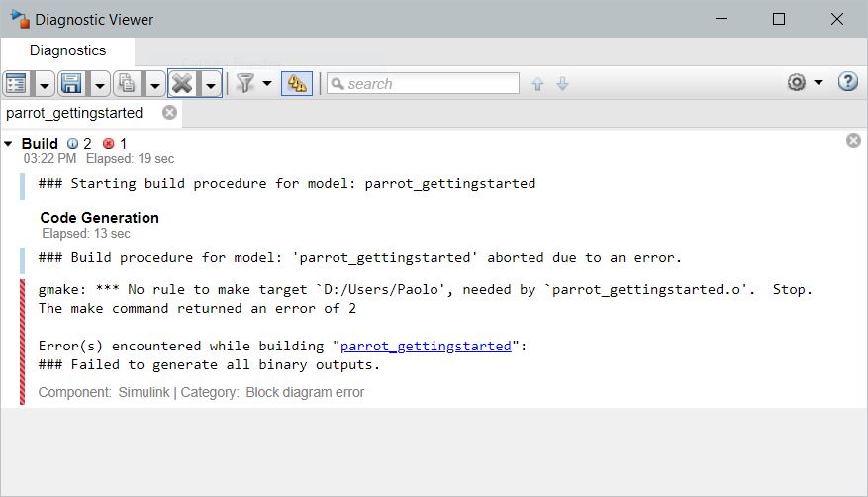Viewport: 868px width, 497px height.
Task: Click the previous result up arrow
Action: click(x=537, y=84)
